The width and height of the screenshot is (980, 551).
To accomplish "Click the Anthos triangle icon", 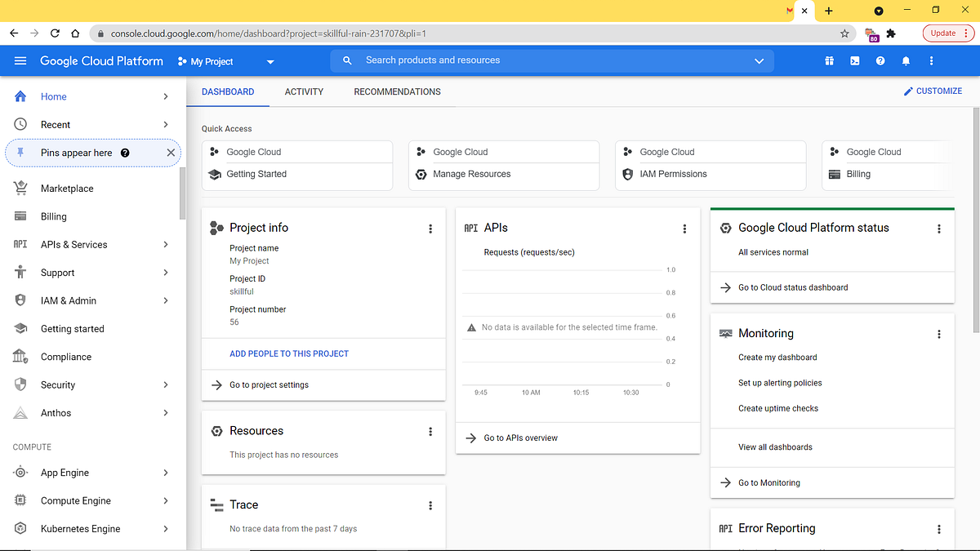I will 21,413.
